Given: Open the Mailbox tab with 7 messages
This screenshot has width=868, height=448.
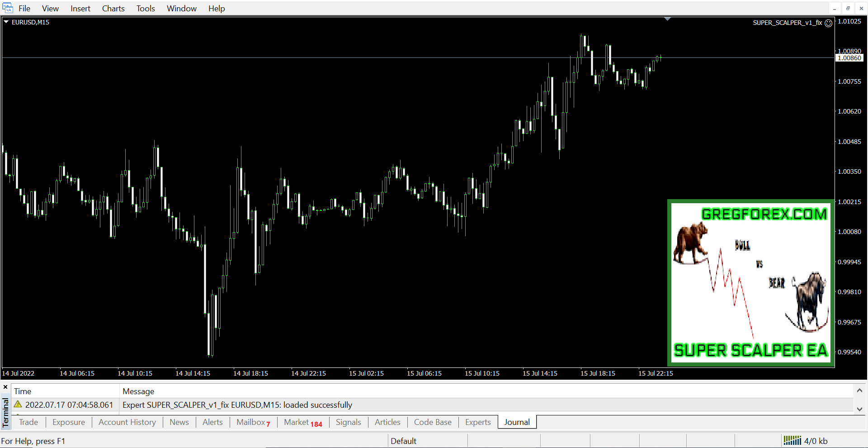Looking at the screenshot, I should point(253,422).
